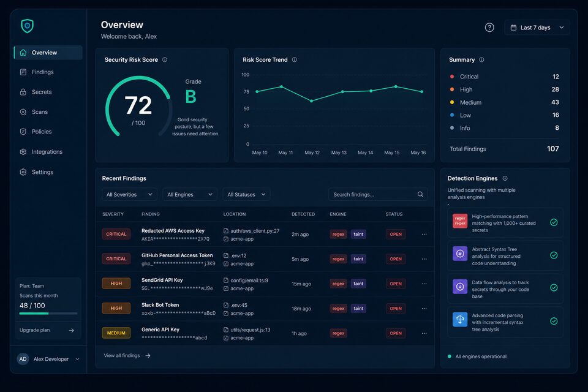Click the Total Findings value 107

click(x=552, y=149)
